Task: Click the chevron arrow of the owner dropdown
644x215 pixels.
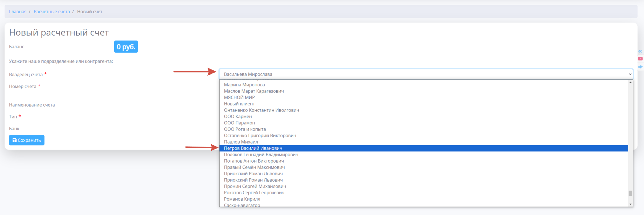Action: tap(630, 74)
